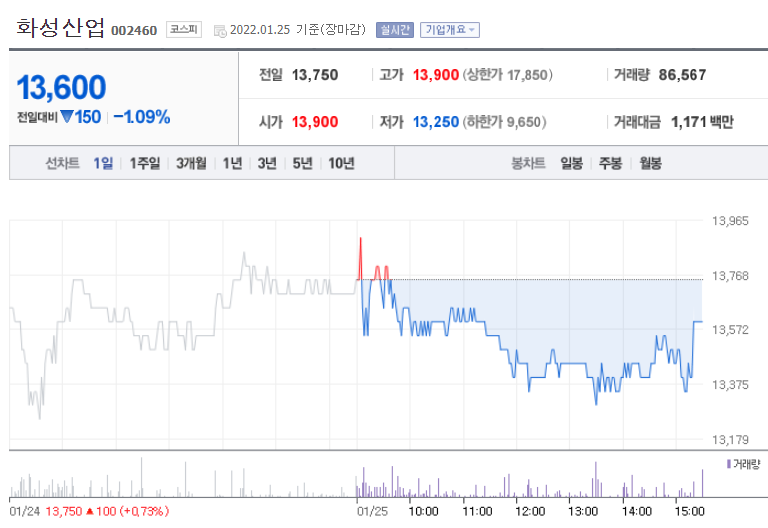Switch to the 1년 chart range
This screenshot has height=528, width=768.
tap(233, 163)
